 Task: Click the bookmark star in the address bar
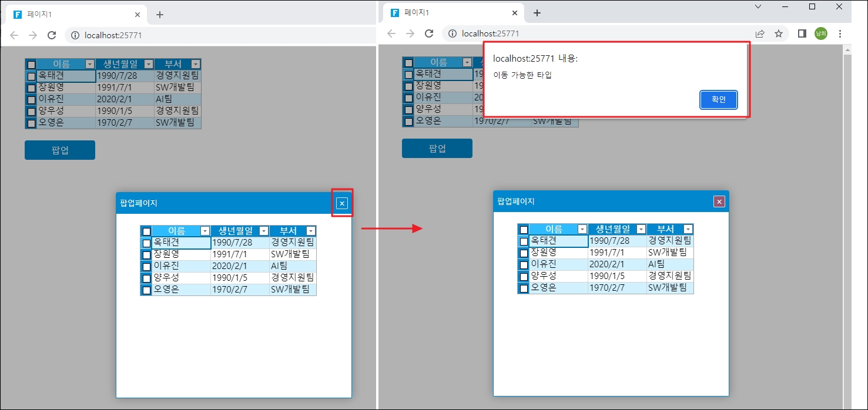(x=779, y=33)
